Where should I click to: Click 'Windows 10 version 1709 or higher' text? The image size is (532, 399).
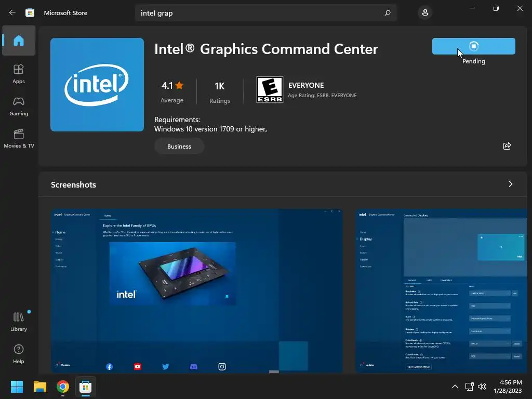[x=210, y=129]
